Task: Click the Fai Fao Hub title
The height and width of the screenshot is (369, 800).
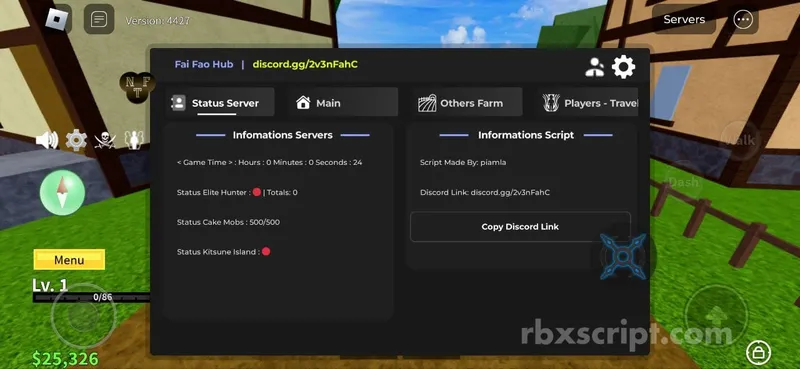Action: point(204,64)
